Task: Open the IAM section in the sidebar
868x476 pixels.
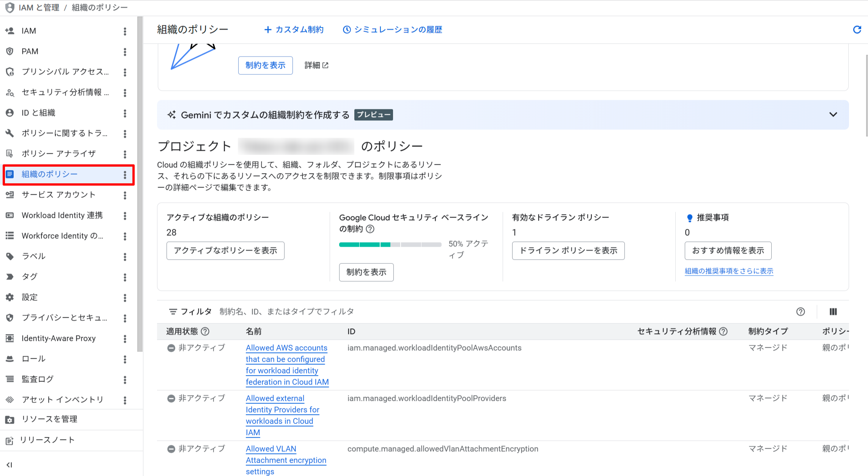Action: [28, 31]
